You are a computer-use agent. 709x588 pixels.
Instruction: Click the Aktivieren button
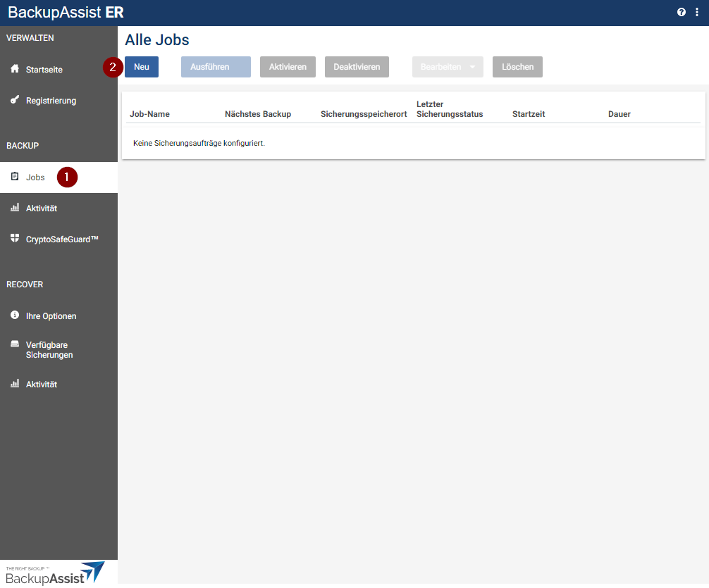pyautogui.click(x=288, y=67)
